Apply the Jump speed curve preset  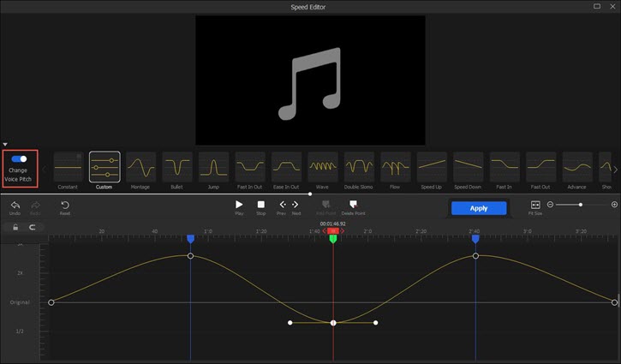pyautogui.click(x=213, y=166)
